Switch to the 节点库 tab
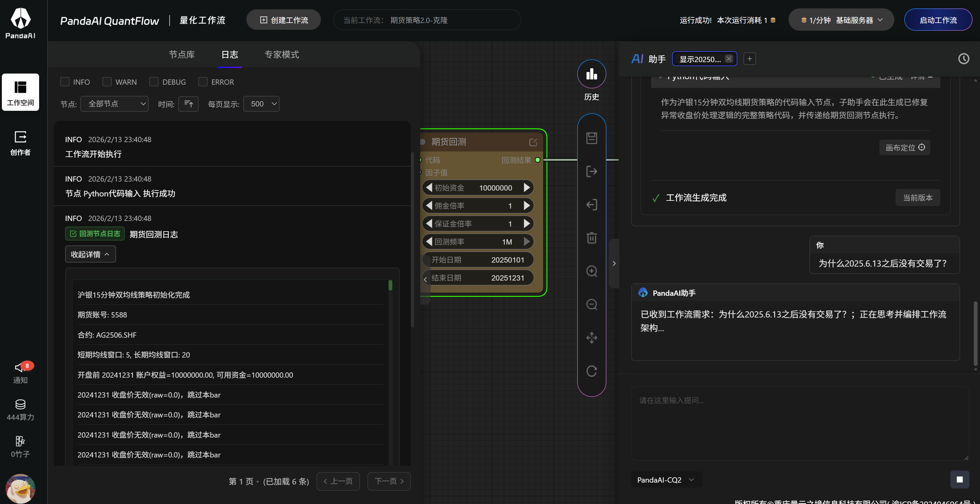The image size is (980, 504). [x=182, y=54]
